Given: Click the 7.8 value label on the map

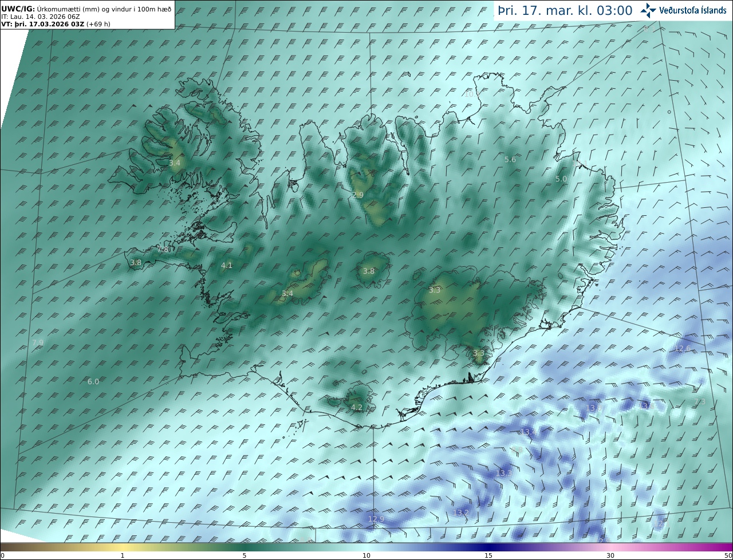Looking at the screenshot, I should 164,250.
